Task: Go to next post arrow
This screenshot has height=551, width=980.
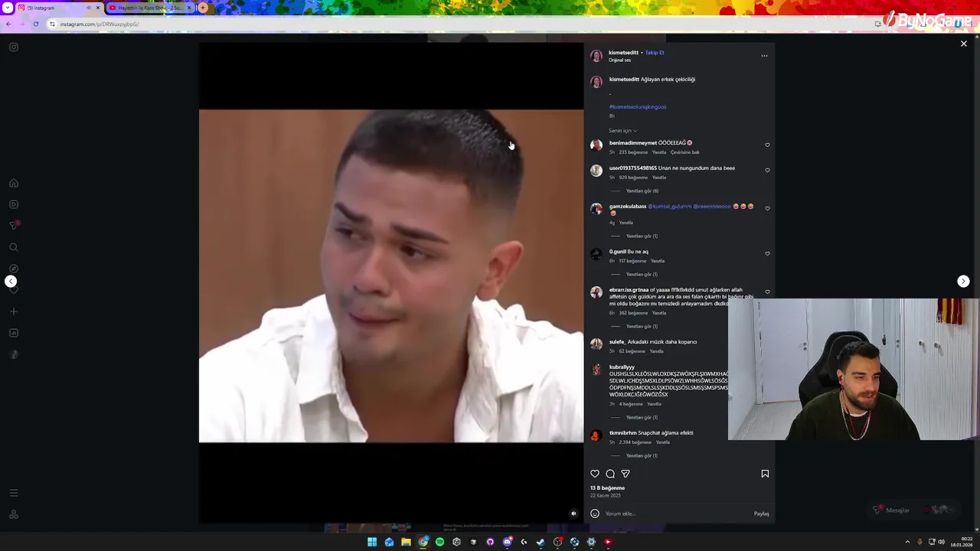Action: point(963,282)
